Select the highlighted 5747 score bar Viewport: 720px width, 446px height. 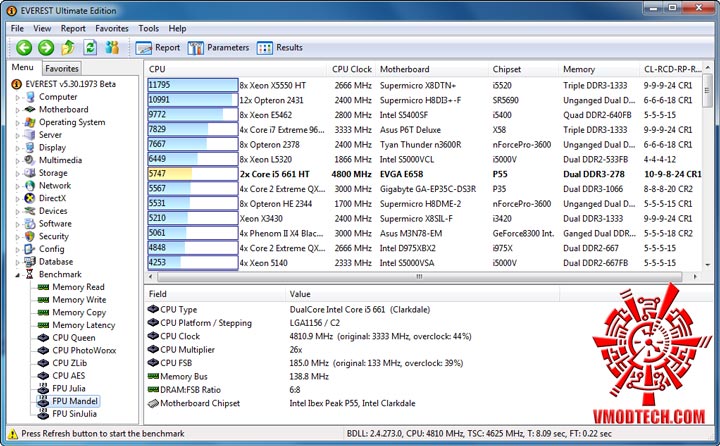[193, 174]
